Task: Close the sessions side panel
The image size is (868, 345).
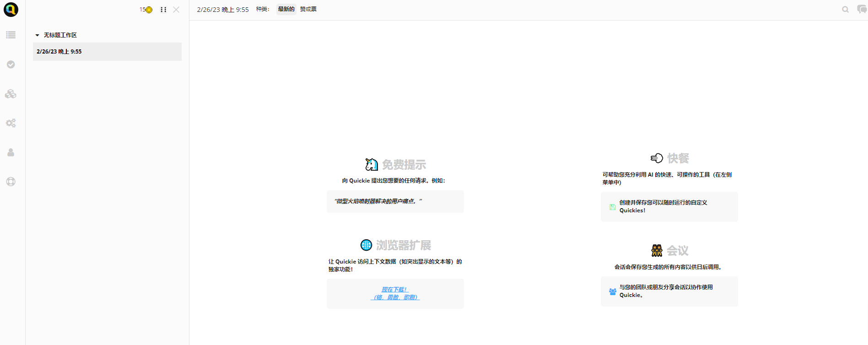Action: [176, 10]
